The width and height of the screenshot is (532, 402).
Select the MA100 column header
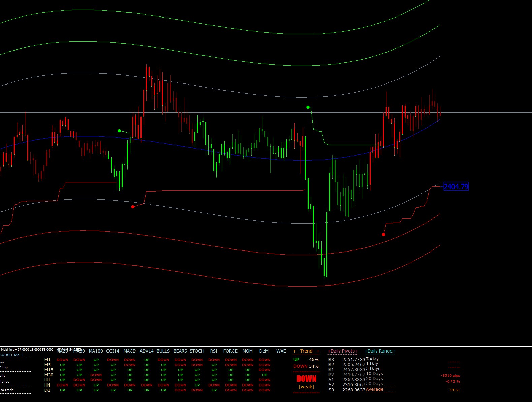[x=96, y=351]
